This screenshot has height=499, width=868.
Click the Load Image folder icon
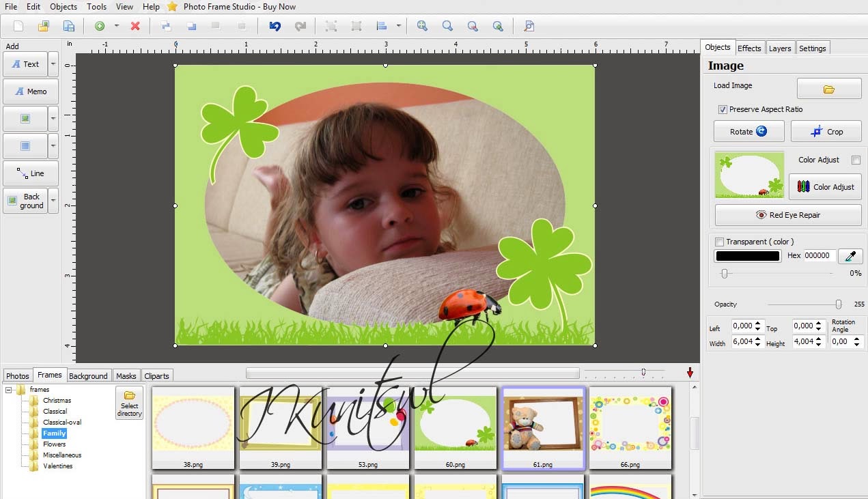pos(828,87)
